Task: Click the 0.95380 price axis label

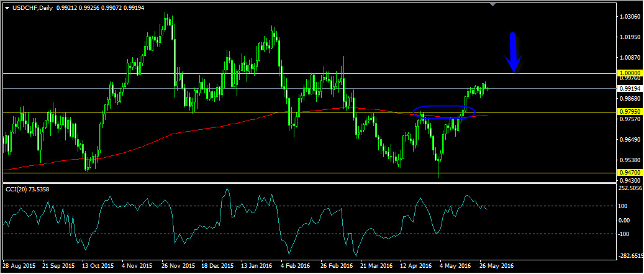Action: click(x=630, y=160)
